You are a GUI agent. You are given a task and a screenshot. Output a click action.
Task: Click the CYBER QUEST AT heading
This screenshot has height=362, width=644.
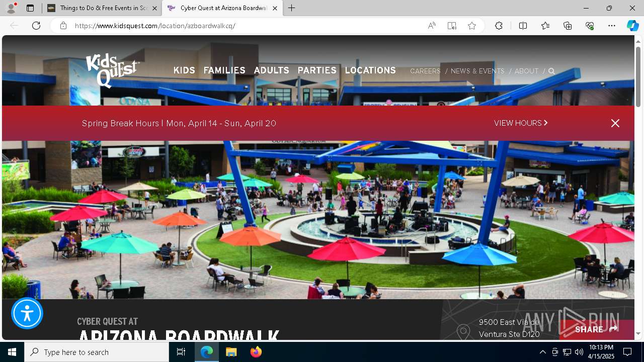tap(107, 321)
